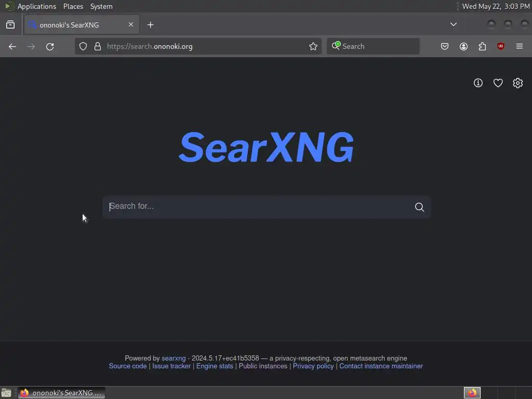Open the uBlock Origin extension icon
Viewport: 532px width, 399px height.
pos(501,46)
